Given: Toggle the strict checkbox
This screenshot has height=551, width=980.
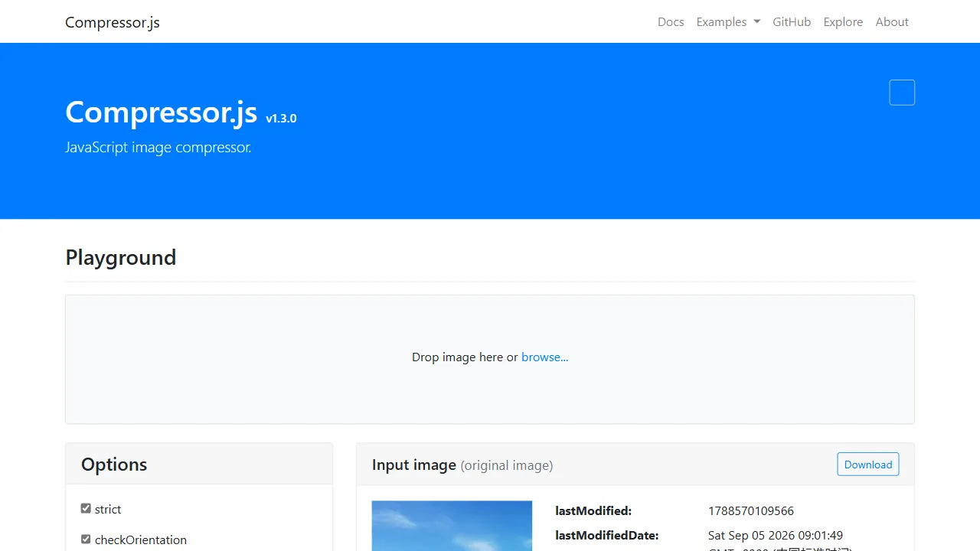Looking at the screenshot, I should pos(86,508).
